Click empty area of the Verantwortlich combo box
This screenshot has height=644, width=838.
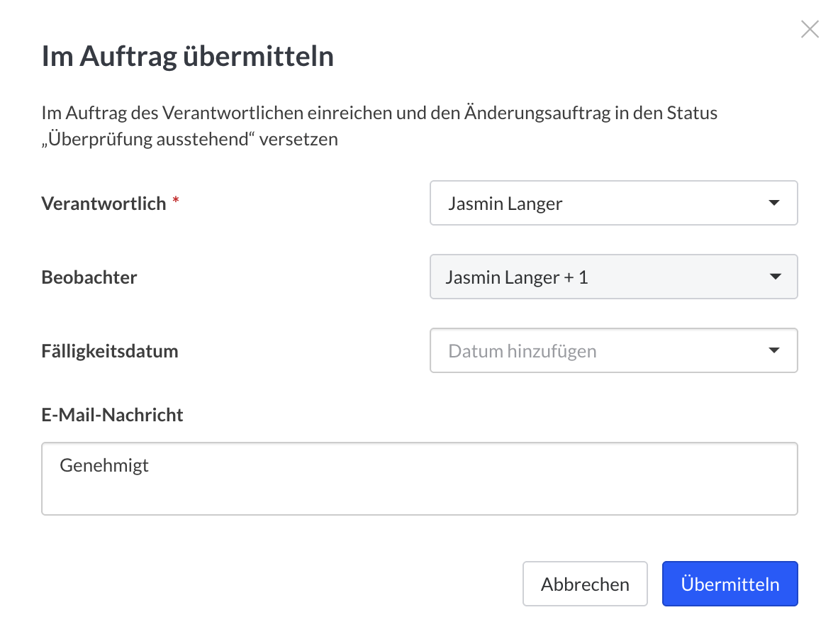click(x=663, y=203)
